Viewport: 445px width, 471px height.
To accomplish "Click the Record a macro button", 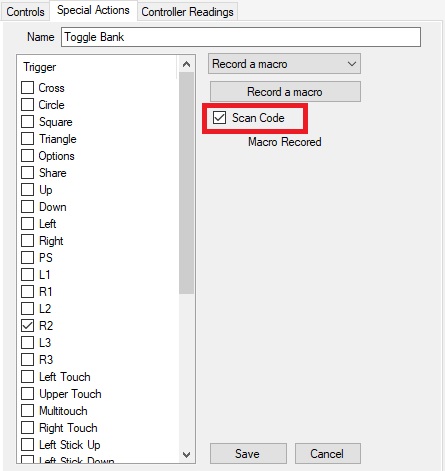I will click(285, 92).
